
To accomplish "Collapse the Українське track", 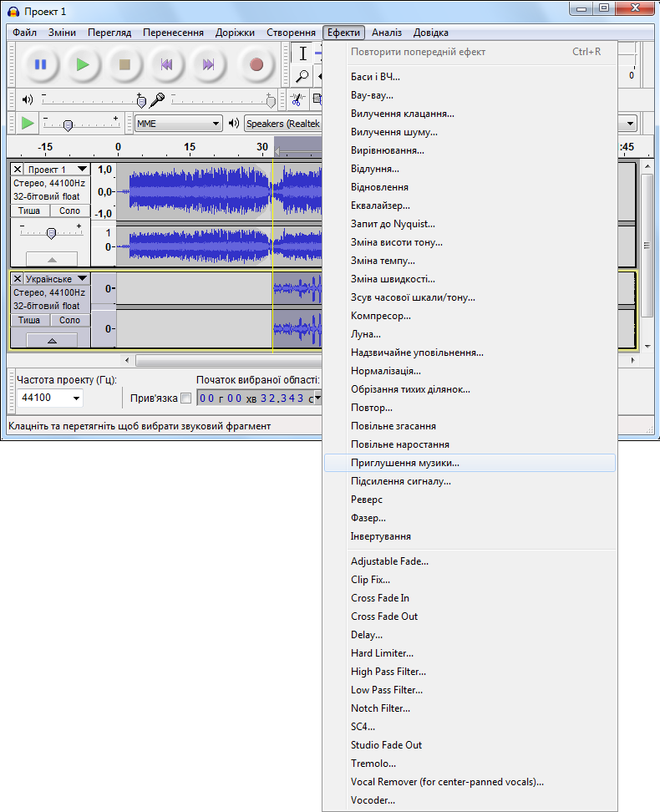I will pos(52,340).
